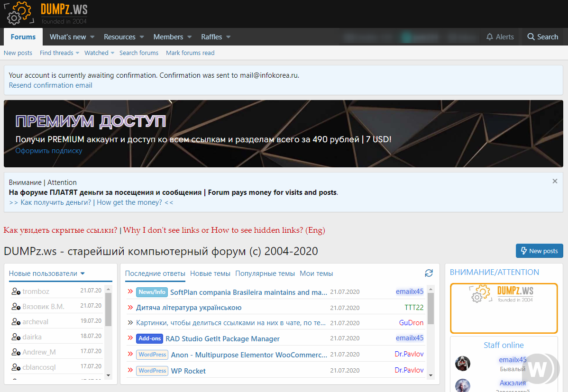Click the refresh icon in latest replies
The width and height of the screenshot is (568, 392).
pos(429,273)
